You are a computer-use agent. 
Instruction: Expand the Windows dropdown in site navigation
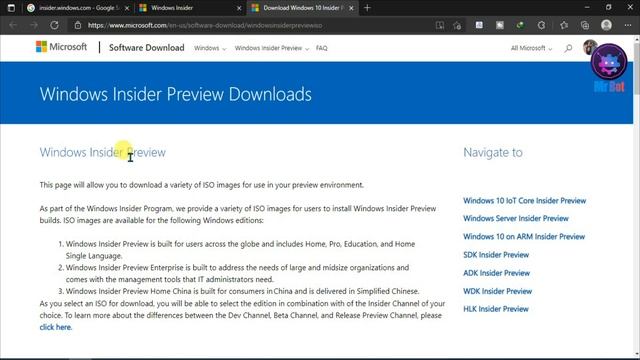(210, 48)
